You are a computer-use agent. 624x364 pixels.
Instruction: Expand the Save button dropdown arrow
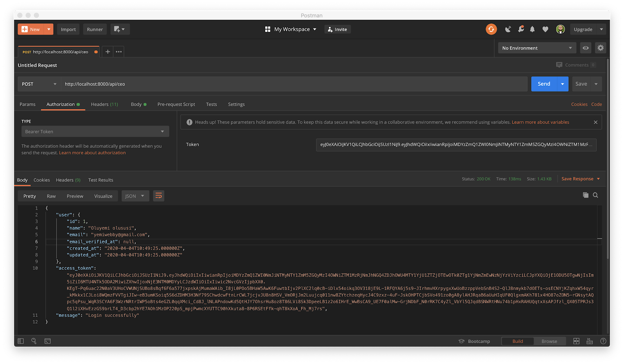pos(596,84)
